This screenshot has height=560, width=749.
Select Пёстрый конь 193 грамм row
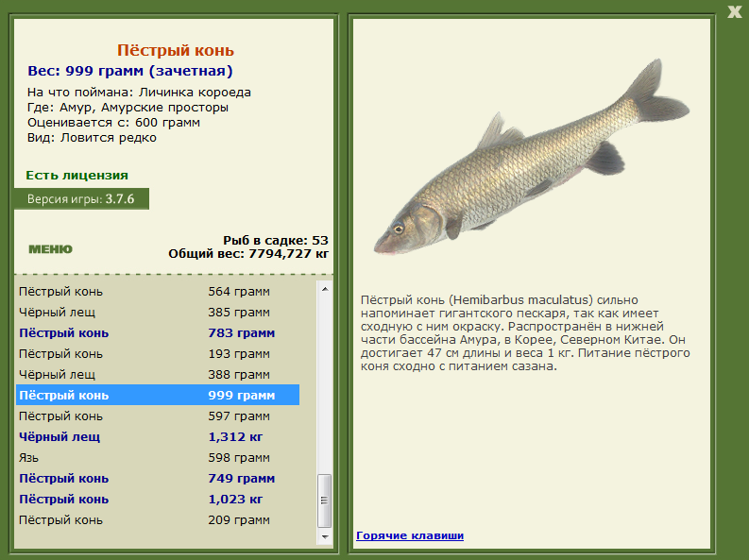[158, 354]
